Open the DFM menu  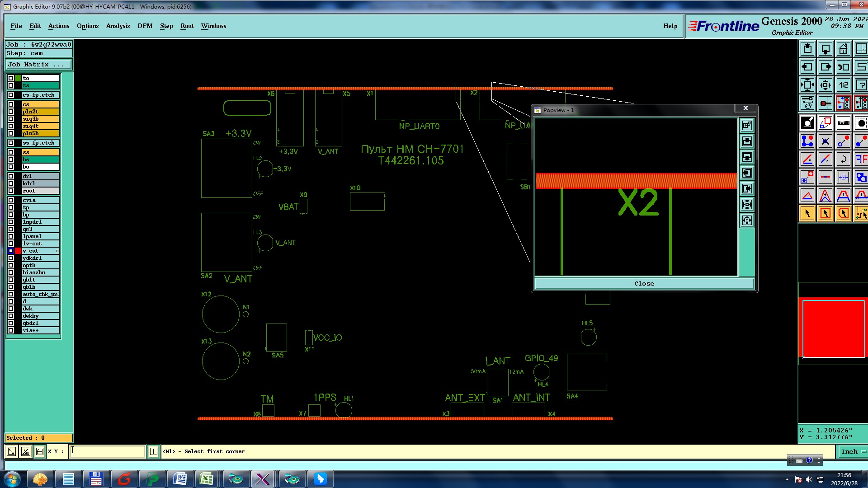pyautogui.click(x=145, y=26)
